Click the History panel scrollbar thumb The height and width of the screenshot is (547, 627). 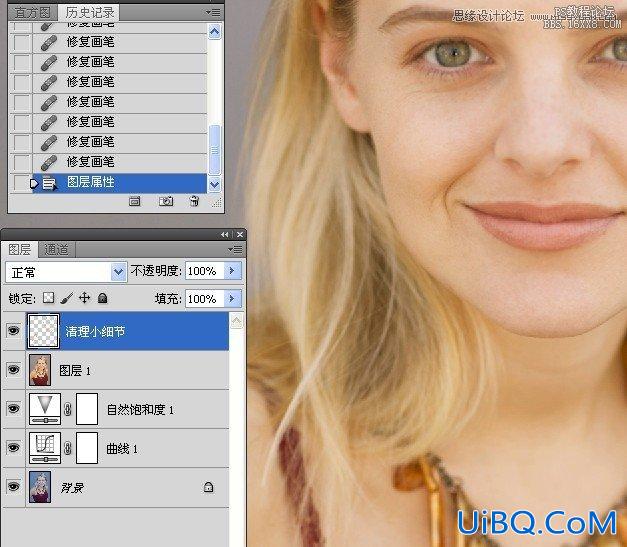[215, 150]
